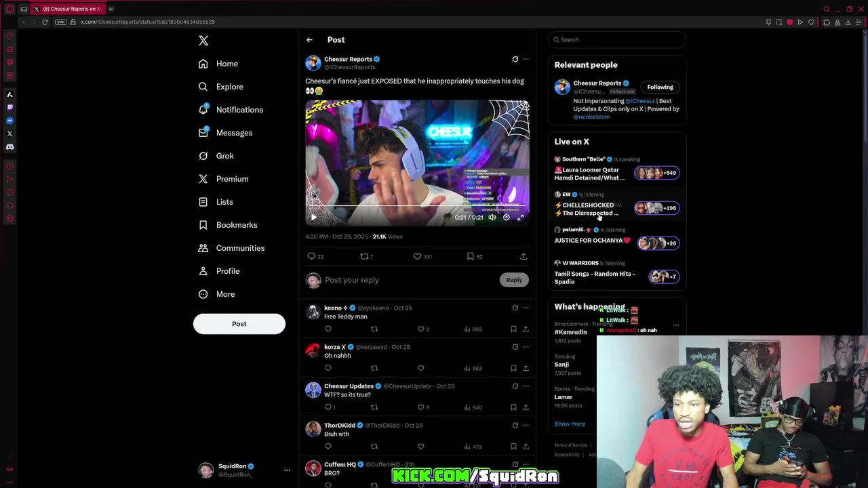The height and width of the screenshot is (488, 868).
Task: Share Cheesur Updates' reply
Action: tap(526, 407)
